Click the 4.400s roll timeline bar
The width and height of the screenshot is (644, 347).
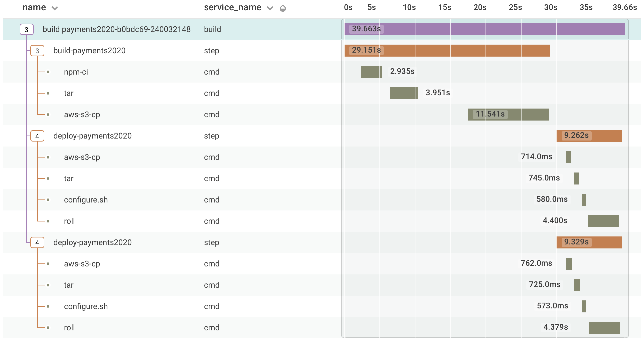pyautogui.click(x=604, y=221)
